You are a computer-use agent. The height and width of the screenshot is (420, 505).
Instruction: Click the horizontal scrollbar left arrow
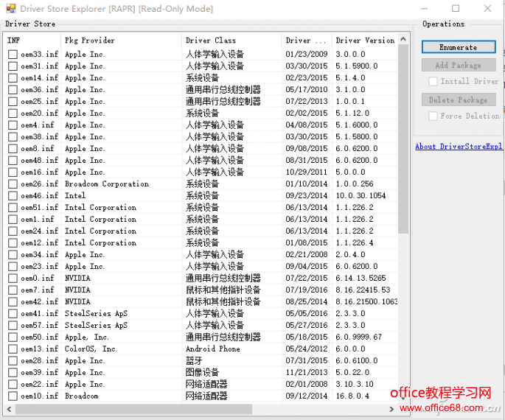pos(9,407)
